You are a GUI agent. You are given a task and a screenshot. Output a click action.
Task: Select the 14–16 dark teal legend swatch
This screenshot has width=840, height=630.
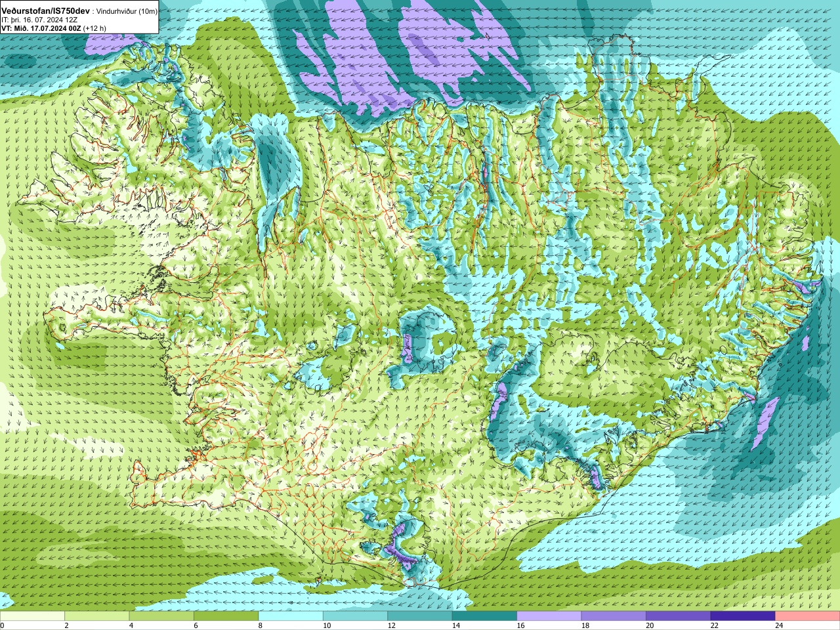[484, 616]
